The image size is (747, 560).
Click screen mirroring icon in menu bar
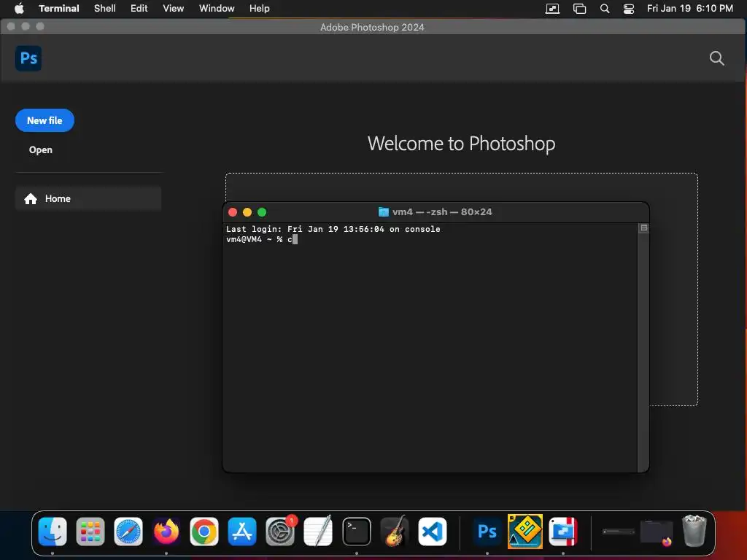pos(553,8)
